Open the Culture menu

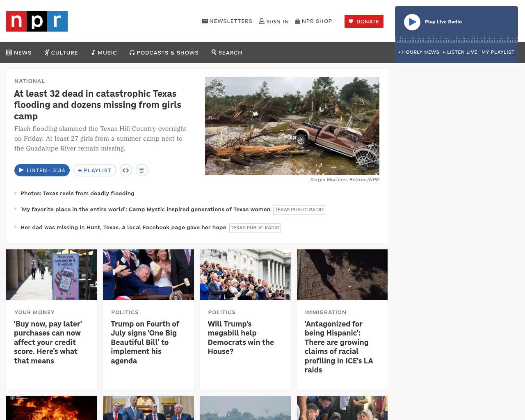pos(61,52)
